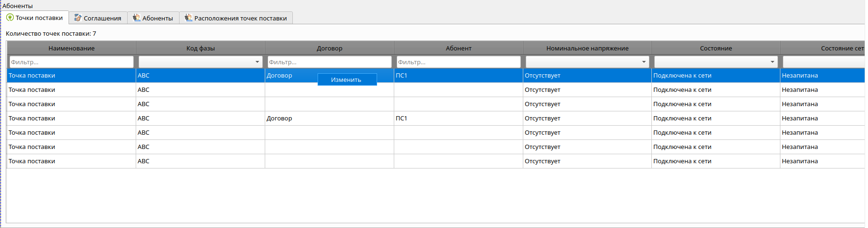The width and height of the screenshot is (868, 228).
Task: Select the last Точка поставки row
Action: [32, 161]
